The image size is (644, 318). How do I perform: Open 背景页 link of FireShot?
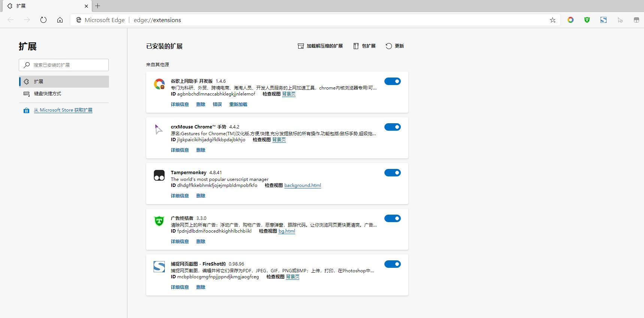293,277
